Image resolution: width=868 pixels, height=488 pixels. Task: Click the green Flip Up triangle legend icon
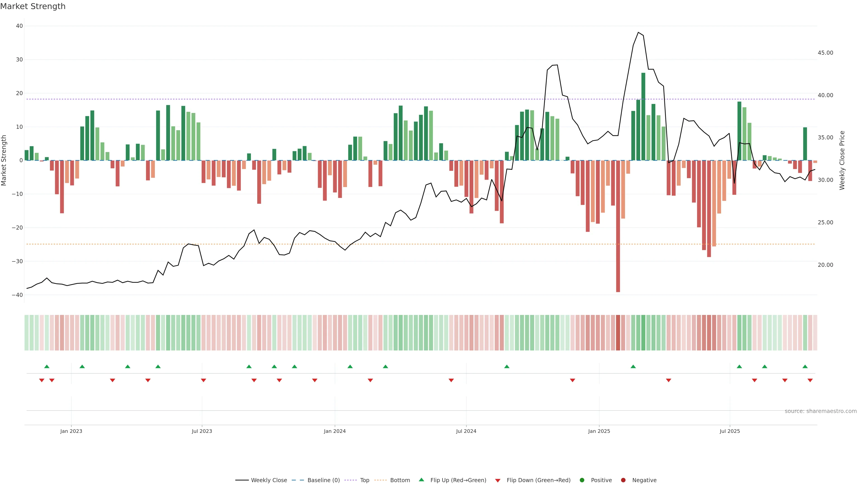421,480
